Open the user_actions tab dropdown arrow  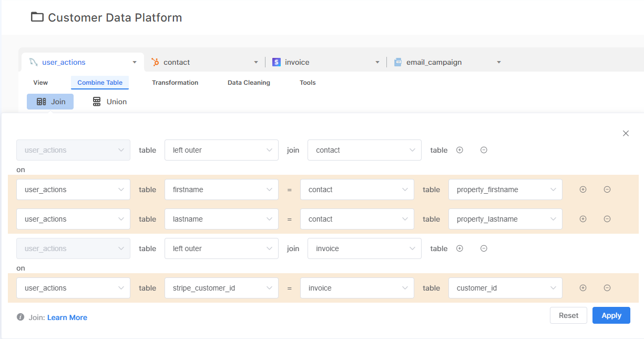tap(135, 62)
